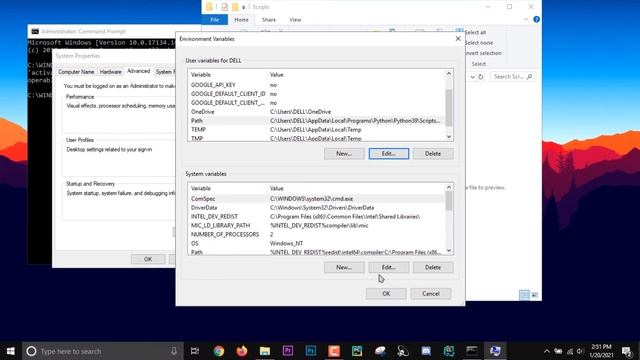This screenshot has height=360, width=640.
Task: Open Adobe Premiere Pro from taskbar
Action: click(288, 351)
